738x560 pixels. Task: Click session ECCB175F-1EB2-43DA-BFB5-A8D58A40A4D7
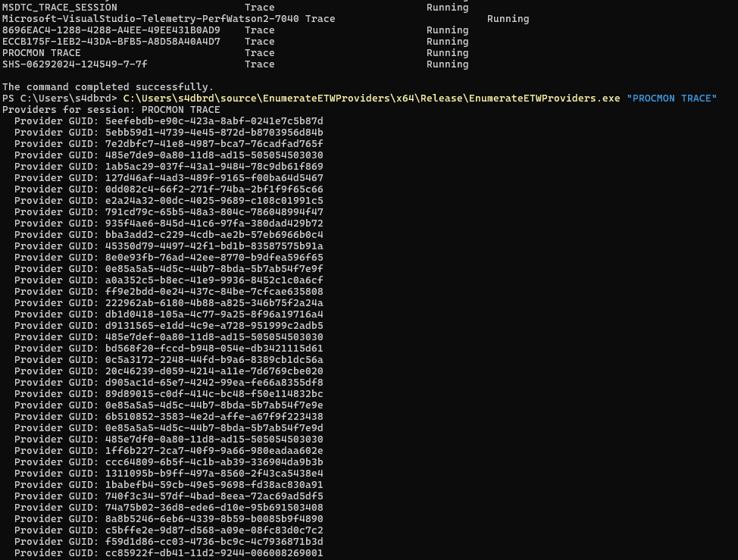(111, 42)
